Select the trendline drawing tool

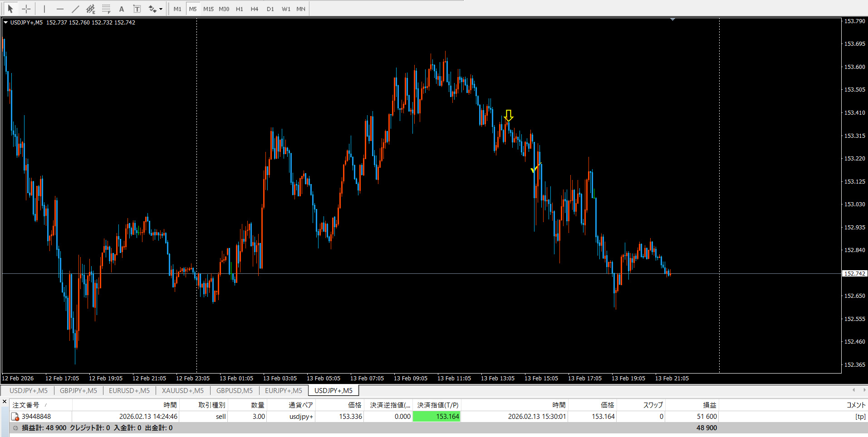point(75,9)
